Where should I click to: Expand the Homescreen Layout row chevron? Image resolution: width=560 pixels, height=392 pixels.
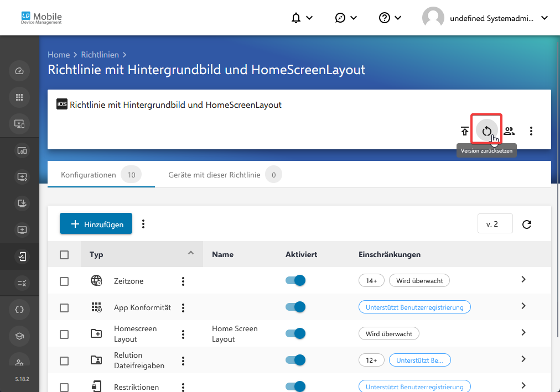tap(523, 332)
